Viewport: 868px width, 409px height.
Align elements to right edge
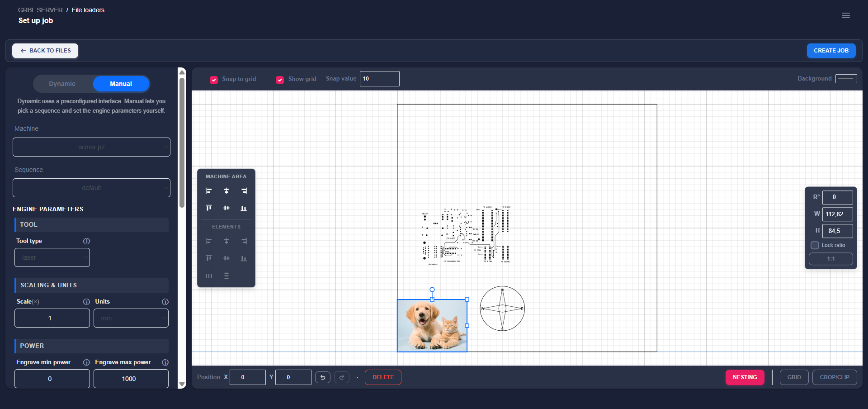coord(244,241)
